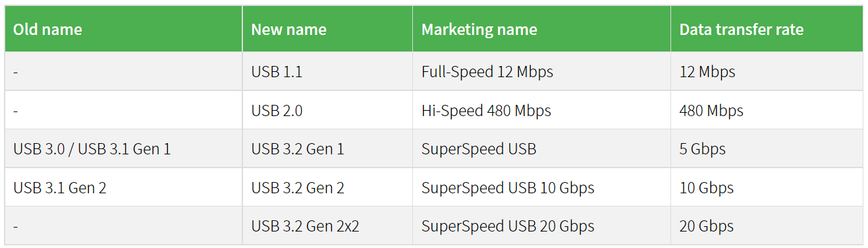The height and width of the screenshot is (248, 868).
Task: Click the "SuperSpeed USB 10 Gbps" cell
Action: [x=541, y=187]
